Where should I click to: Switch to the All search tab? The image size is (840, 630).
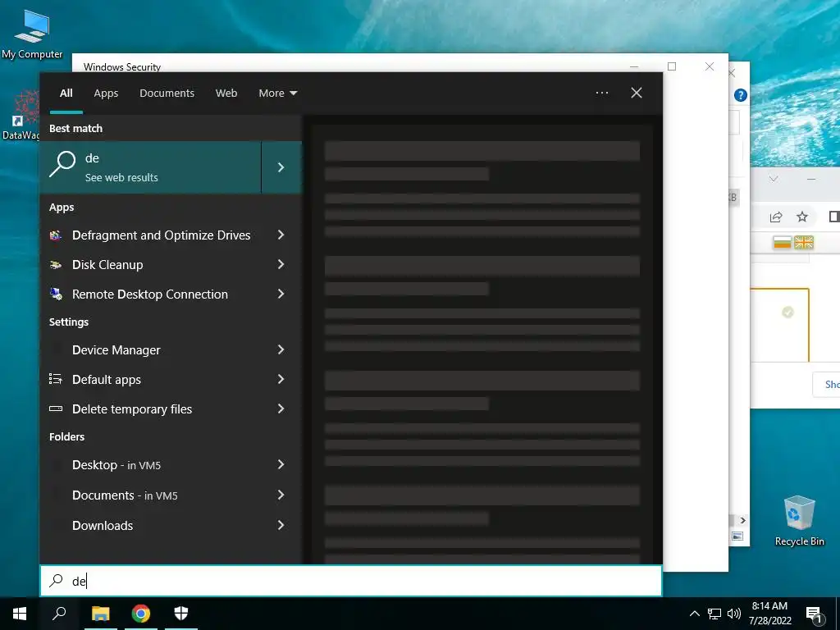coord(66,94)
